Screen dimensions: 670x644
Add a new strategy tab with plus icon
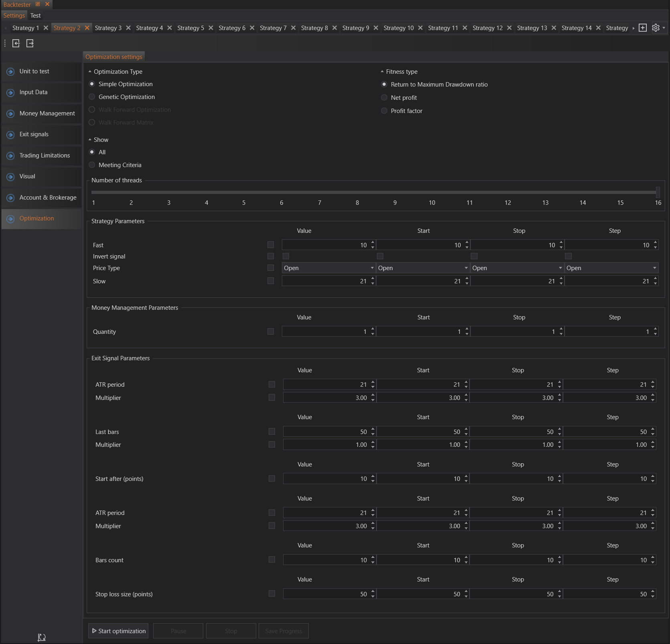pyautogui.click(x=642, y=28)
